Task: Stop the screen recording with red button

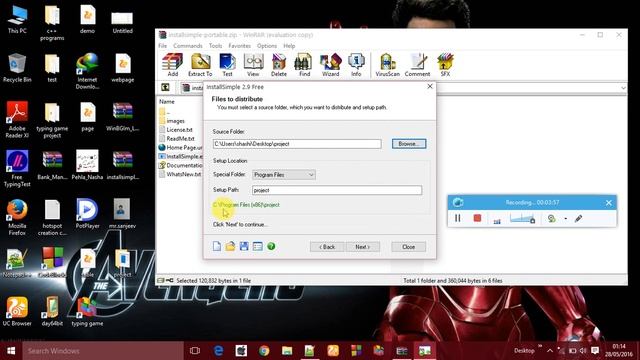Action: [x=477, y=218]
